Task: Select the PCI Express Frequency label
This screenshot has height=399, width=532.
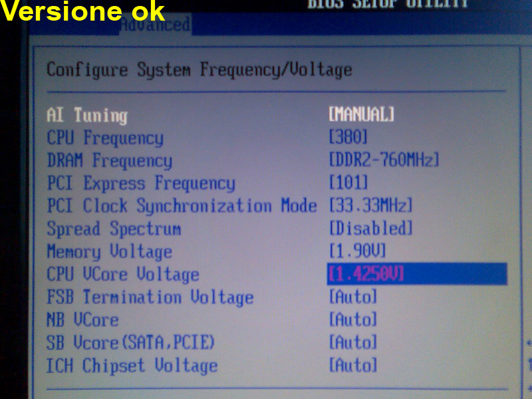Action: pos(141,184)
